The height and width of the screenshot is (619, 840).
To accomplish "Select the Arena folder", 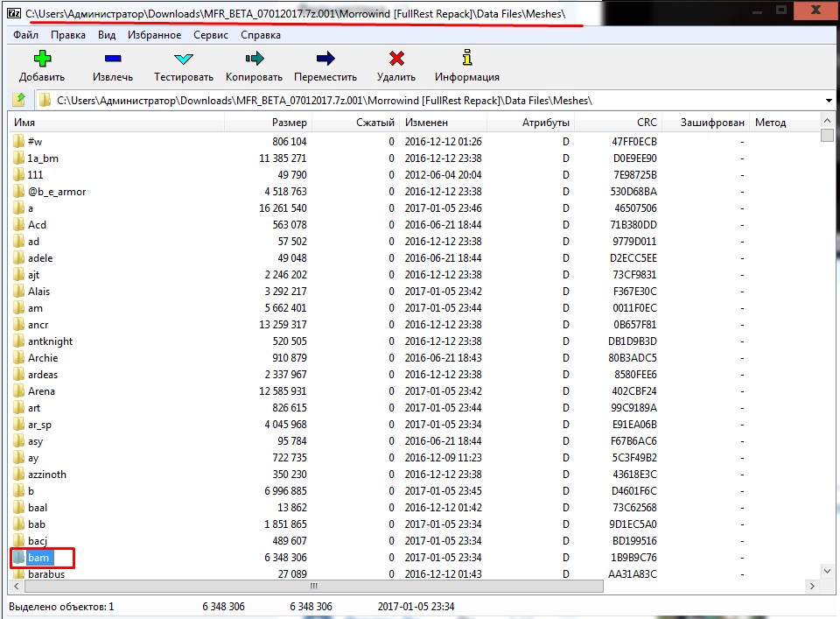I will click(41, 391).
